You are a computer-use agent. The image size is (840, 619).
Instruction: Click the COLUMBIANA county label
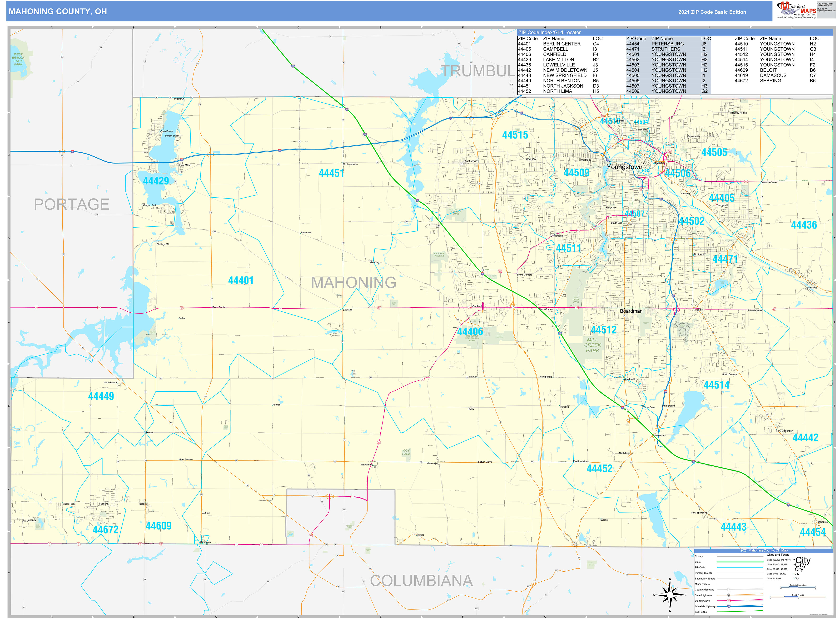coord(421,580)
